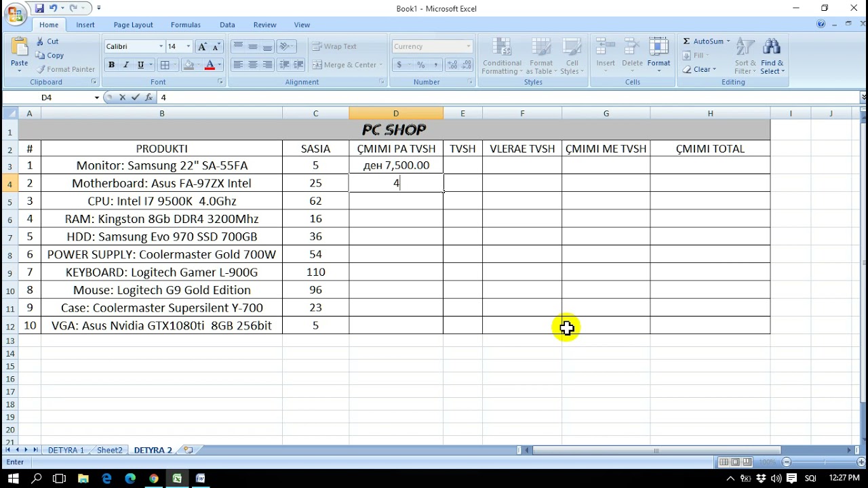
Task: Align text to the left
Action: pos(238,65)
